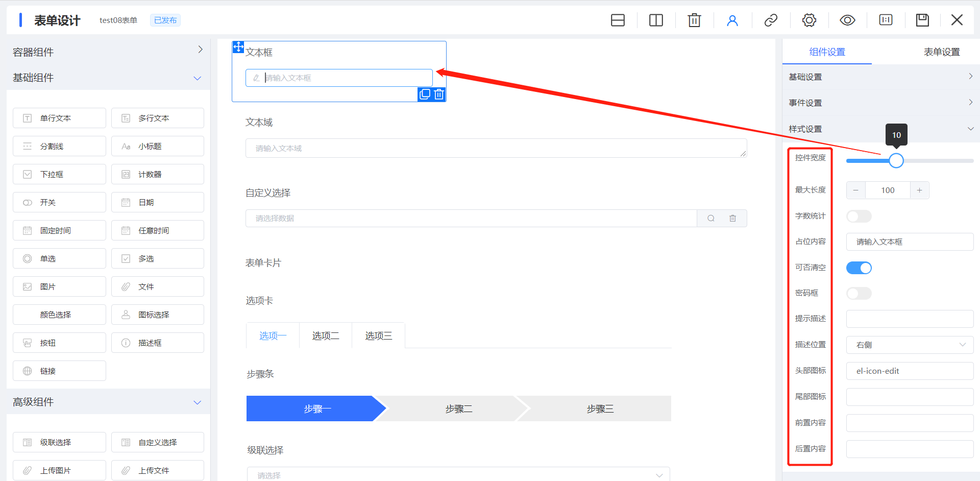980x481 pixels.
Task: Click the search icon in 自定义选择 field
Action: coord(711,219)
